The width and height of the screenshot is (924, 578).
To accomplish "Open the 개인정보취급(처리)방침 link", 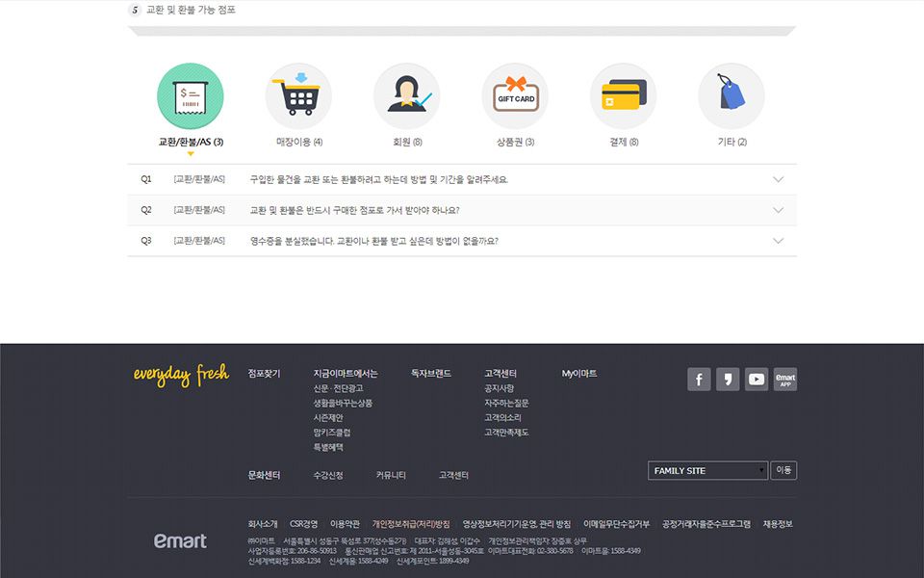I will pos(411,525).
